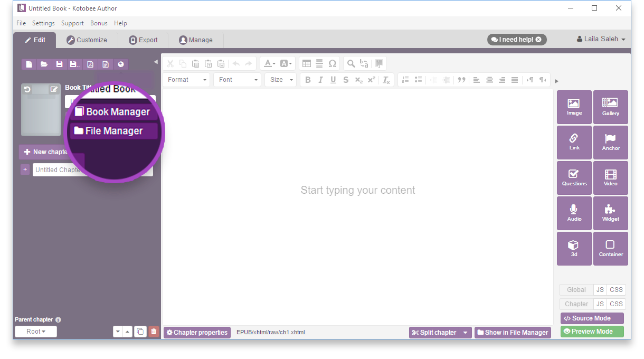
Task: Open the Format dropdown
Action: 186,80
